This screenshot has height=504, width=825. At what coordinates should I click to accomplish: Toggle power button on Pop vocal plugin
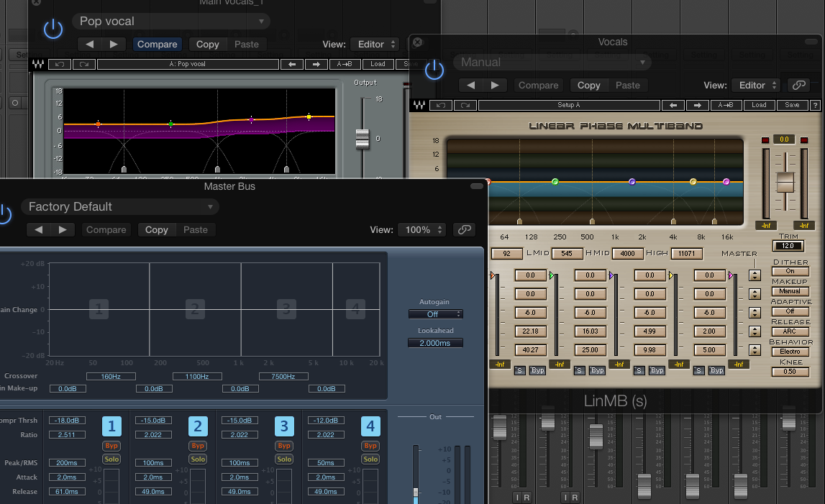pyautogui.click(x=53, y=29)
